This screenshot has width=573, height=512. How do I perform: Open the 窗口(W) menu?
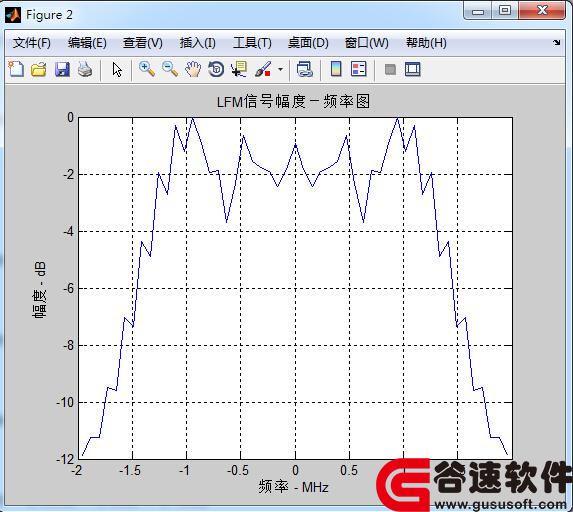[x=367, y=43]
